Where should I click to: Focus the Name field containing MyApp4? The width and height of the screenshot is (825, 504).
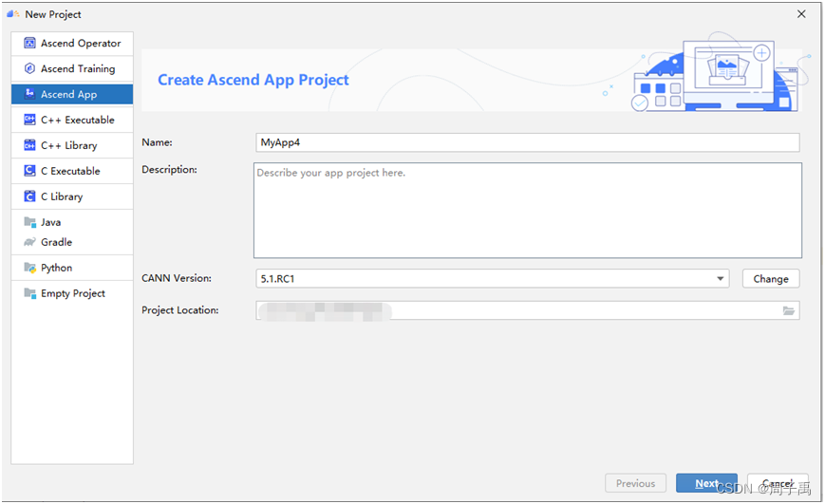(527, 142)
